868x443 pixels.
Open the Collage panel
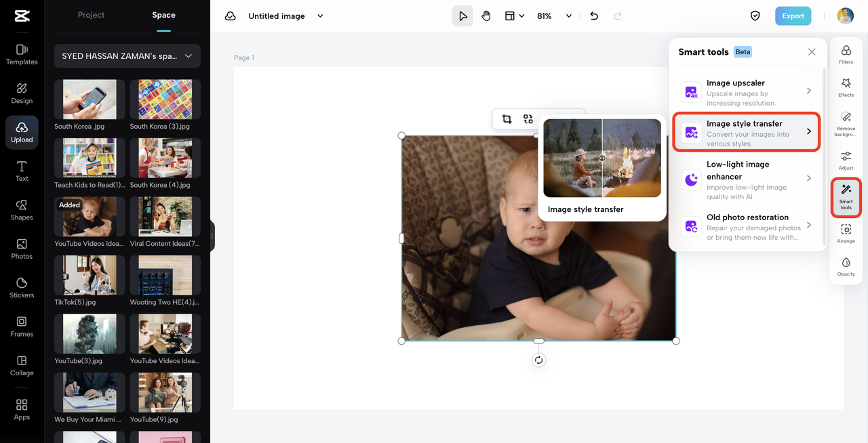(x=22, y=366)
